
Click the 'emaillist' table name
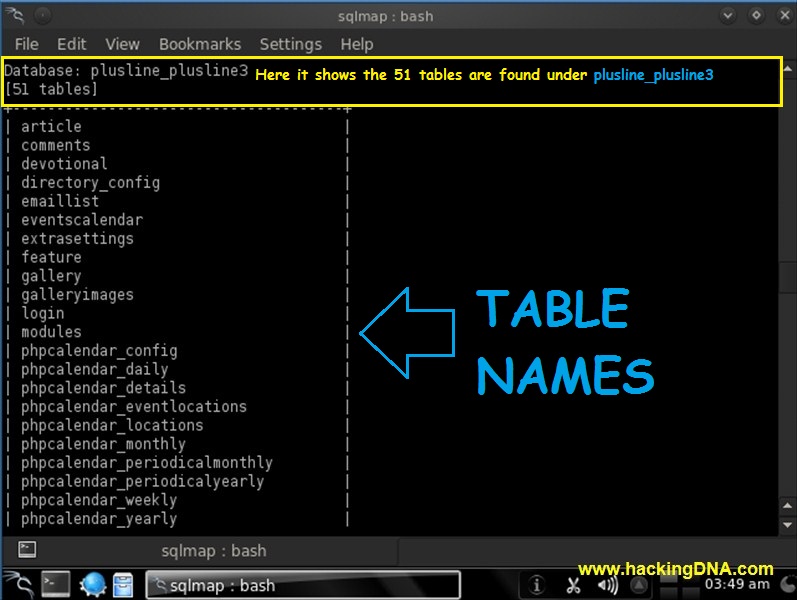coord(60,201)
